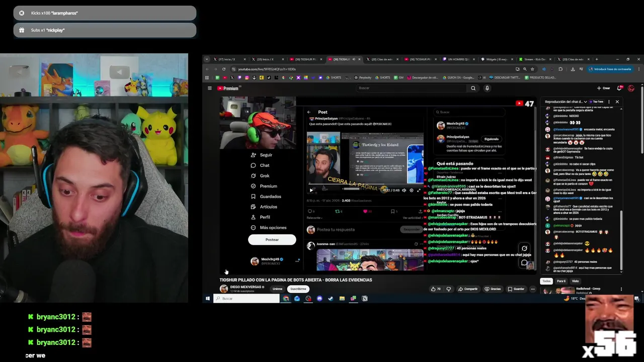Switch to Stream - Kick Dashboard tab
This screenshot has height=362, width=644.
point(534,59)
